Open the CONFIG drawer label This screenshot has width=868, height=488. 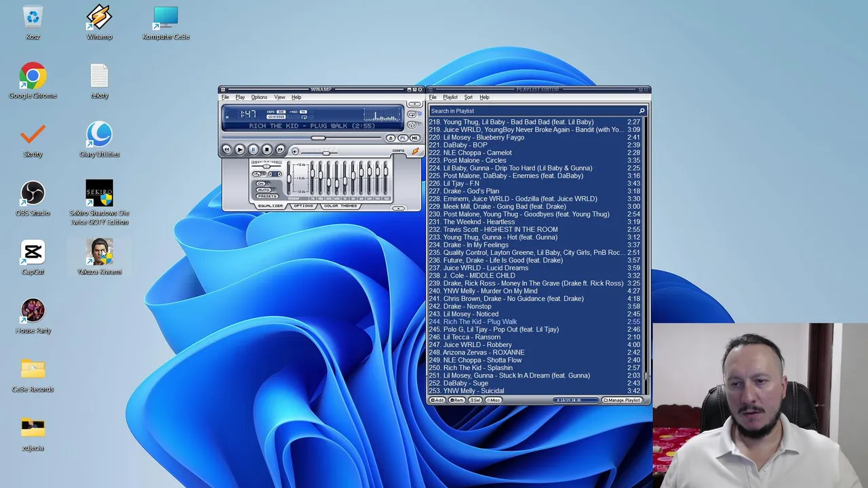point(399,150)
